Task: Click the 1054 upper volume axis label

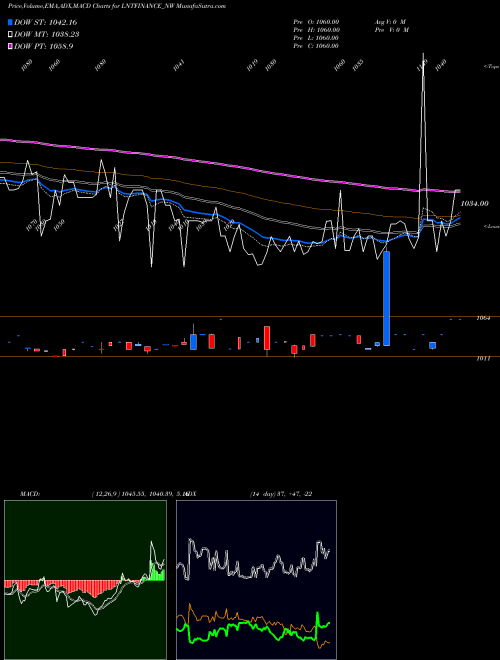Action: pyautogui.click(x=483, y=318)
